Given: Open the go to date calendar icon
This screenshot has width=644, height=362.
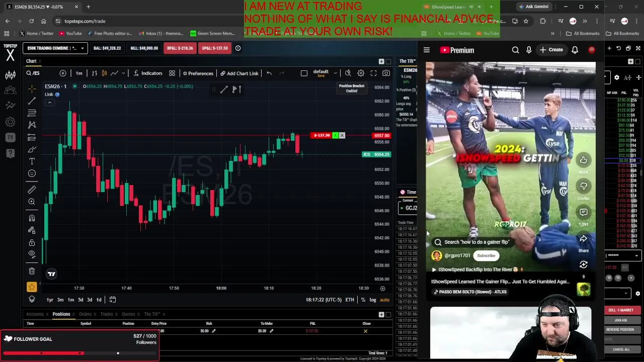Looking at the screenshot, I should pos(112,300).
